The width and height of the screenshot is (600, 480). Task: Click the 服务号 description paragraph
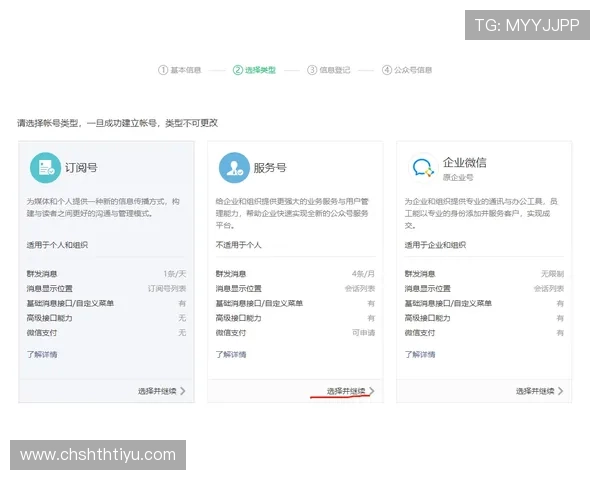click(292, 213)
